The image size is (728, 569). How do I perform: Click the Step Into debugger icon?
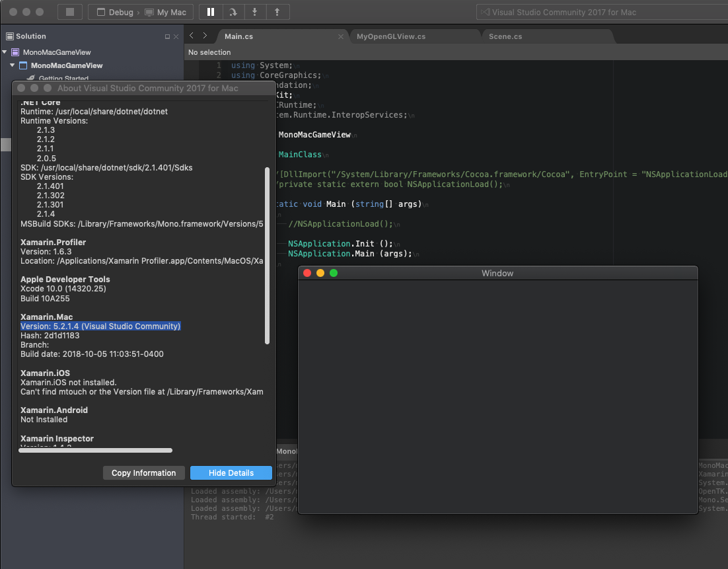255,11
